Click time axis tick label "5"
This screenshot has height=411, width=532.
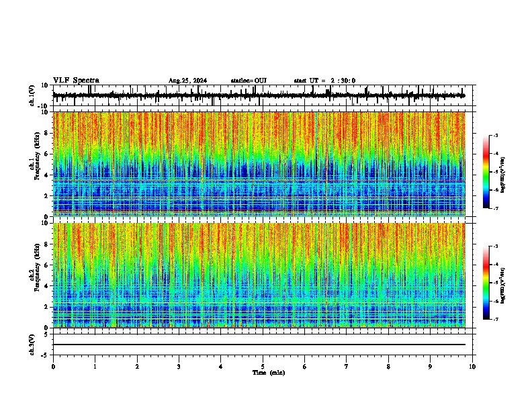coord(263,366)
